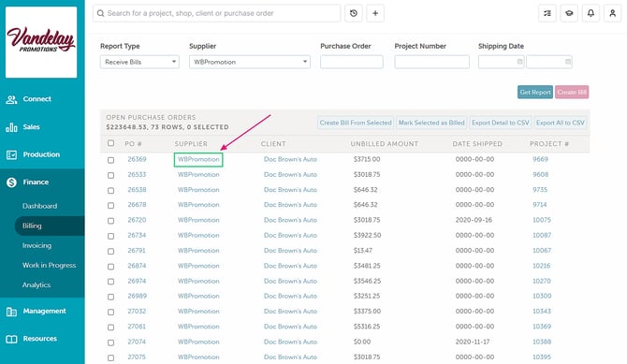Click Create Bill From Selected
627x364 pixels.
click(x=356, y=123)
